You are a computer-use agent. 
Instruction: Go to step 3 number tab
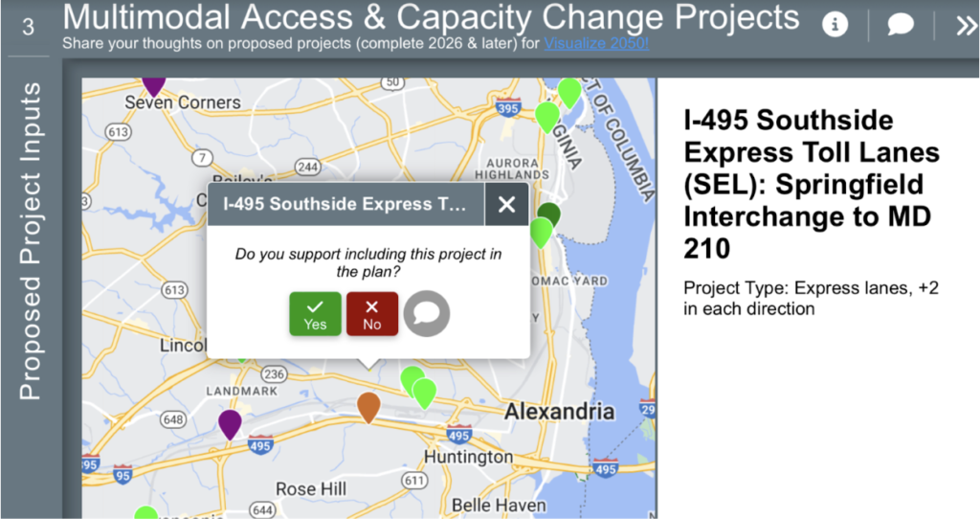click(28, 27)
